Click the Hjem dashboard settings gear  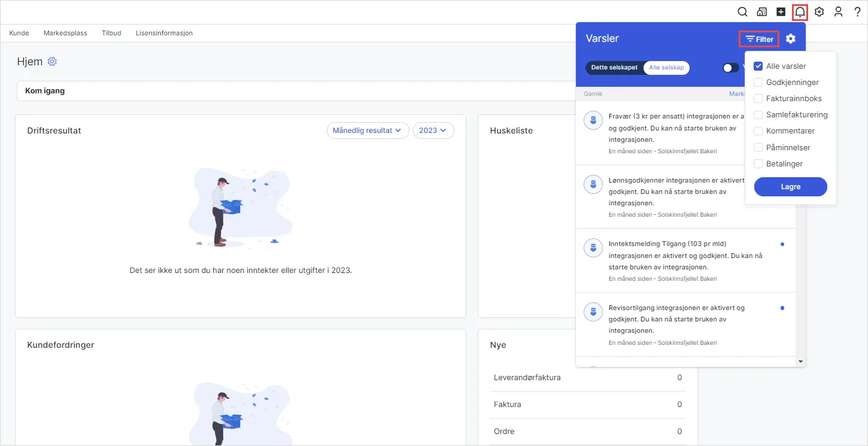click(52, 62)
